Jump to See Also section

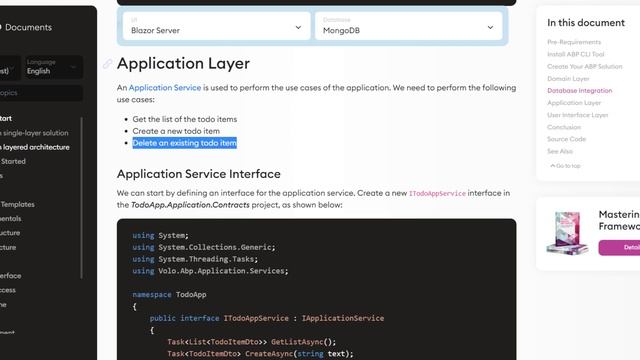pos(560,151)
